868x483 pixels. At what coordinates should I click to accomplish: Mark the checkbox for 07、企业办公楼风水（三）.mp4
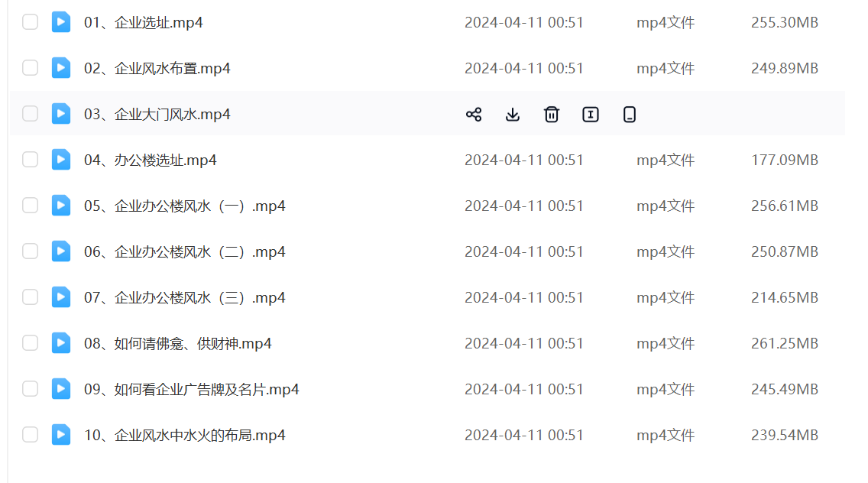30,297
